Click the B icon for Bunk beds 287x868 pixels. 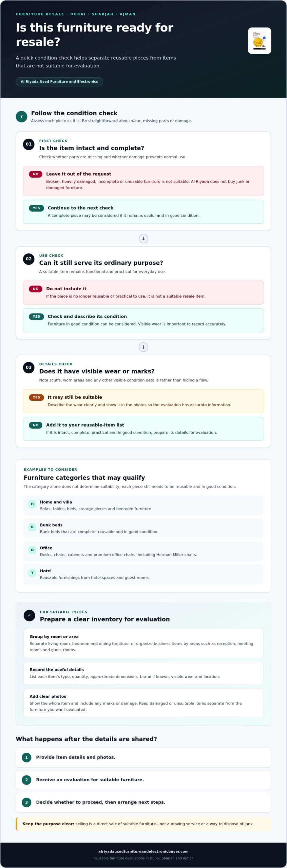pyautogui.click(x=32, y=527)
